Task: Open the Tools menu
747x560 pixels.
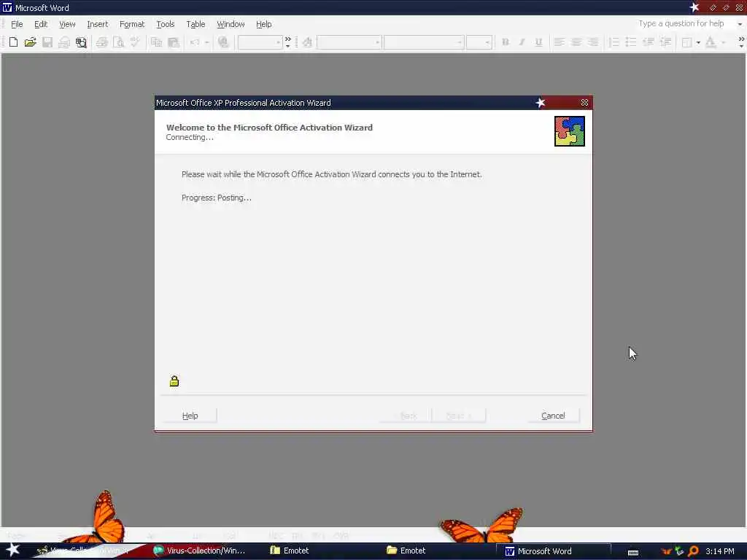Action: click(x=166, y=24)
